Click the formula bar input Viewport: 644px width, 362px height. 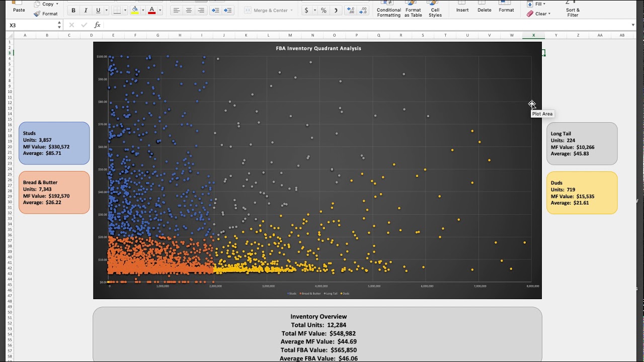[x=366, y=25]
